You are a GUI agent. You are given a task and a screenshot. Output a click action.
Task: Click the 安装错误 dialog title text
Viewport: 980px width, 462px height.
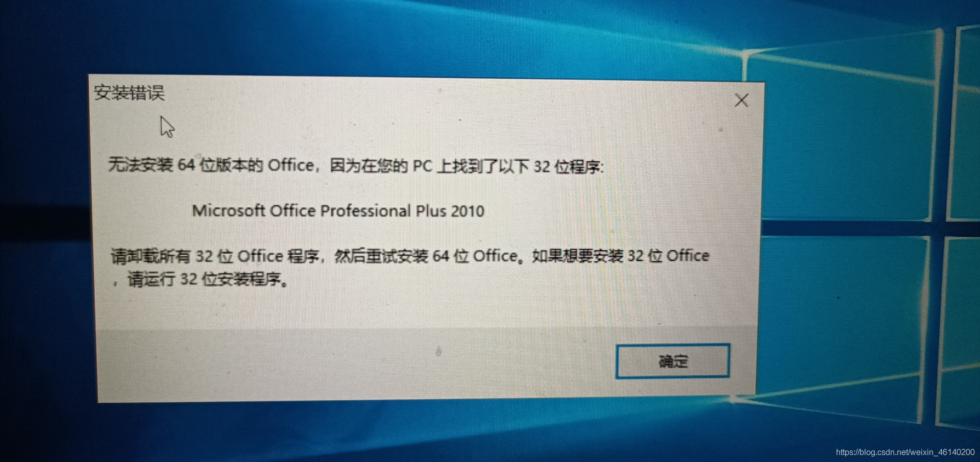[130, 93]
